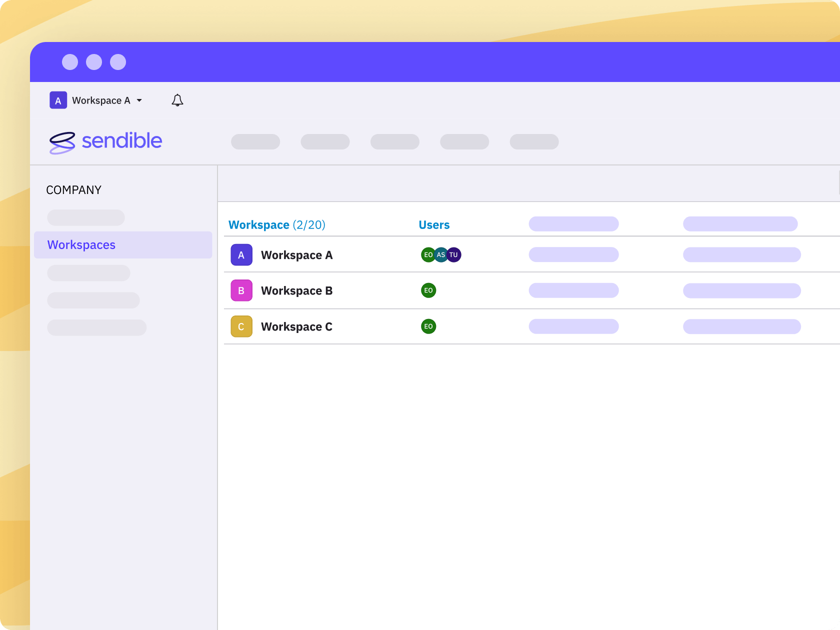Image resolution: width=840 pixels, height=630 pixels.
Task: Click the Workspace A label in the header
Action: (x=101, y=100)
